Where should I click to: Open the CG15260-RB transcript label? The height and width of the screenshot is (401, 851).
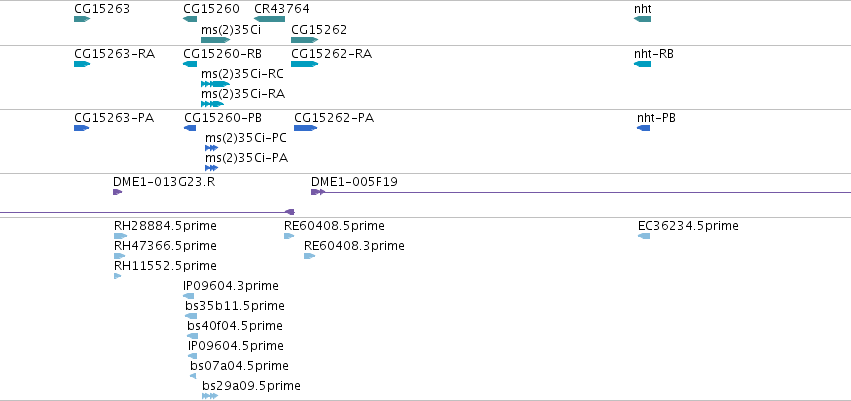(223, 54)
